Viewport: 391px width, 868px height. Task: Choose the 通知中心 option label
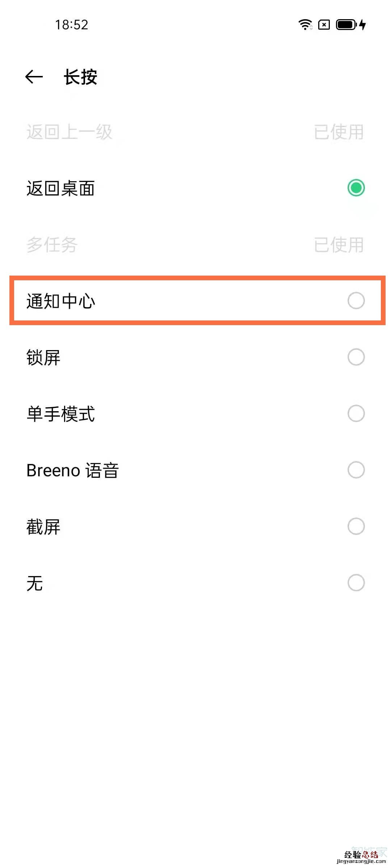[61, 301]
